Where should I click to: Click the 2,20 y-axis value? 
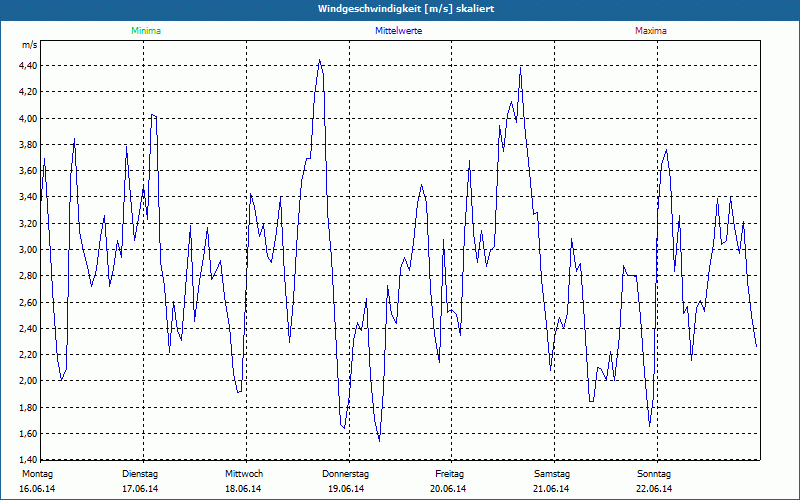[x=29, y=355]
